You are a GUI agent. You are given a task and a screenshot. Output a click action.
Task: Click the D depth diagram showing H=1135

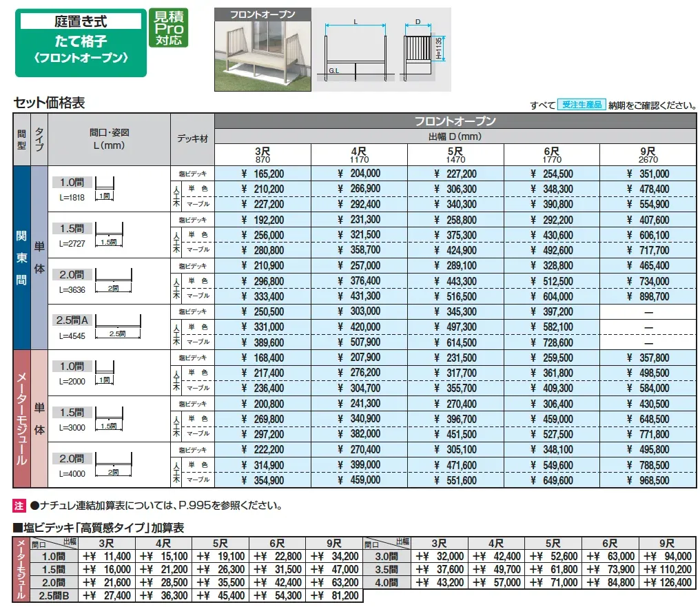423,50
